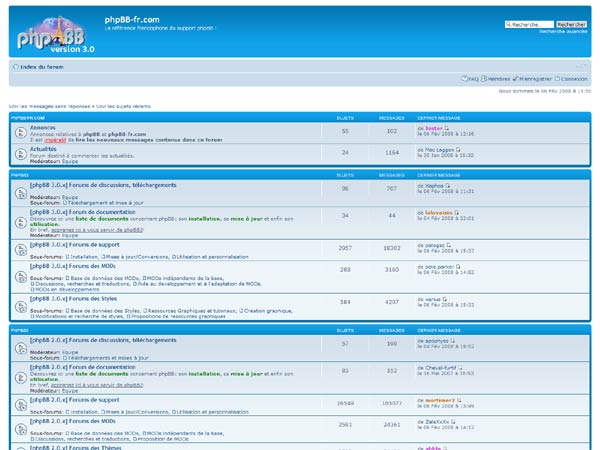Viewport: 600px width, 450px height.
Task: Open [phpBB 2.0.x] Forums de support
Action: (75, 399)
